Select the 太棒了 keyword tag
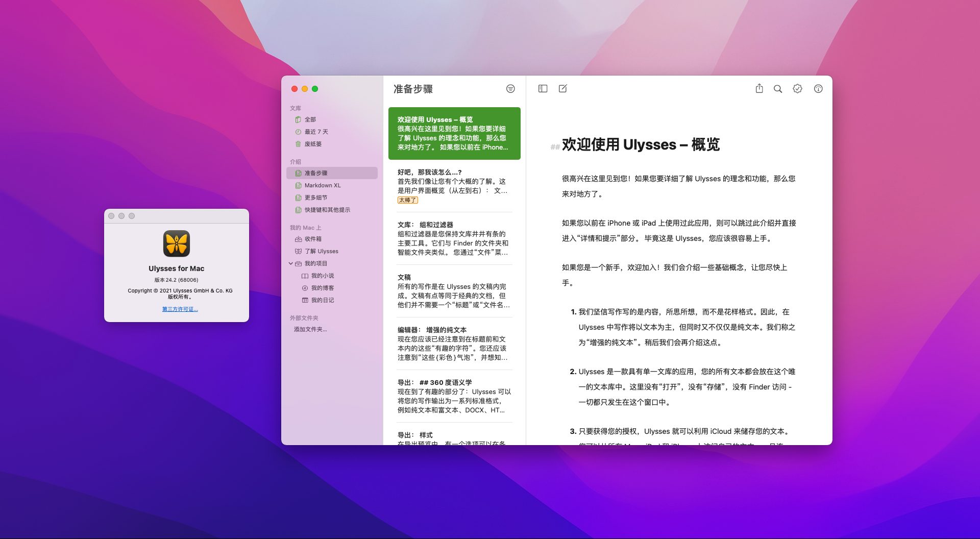The width and height of the screenshot is (980, 539). pyautogui.click(x=409, y=200)
